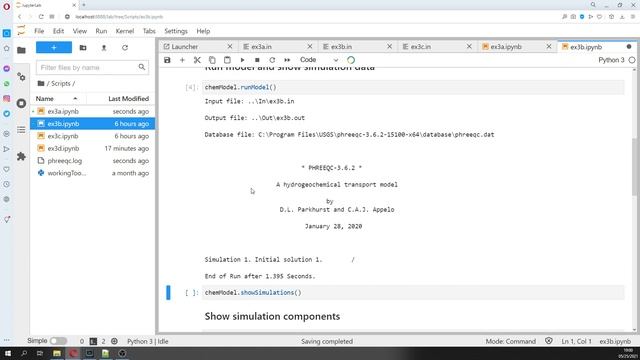This screenshot has height=360, width=640.
Task: Open the Opera sidebar Instagram icon
Action: coord(7,98)
